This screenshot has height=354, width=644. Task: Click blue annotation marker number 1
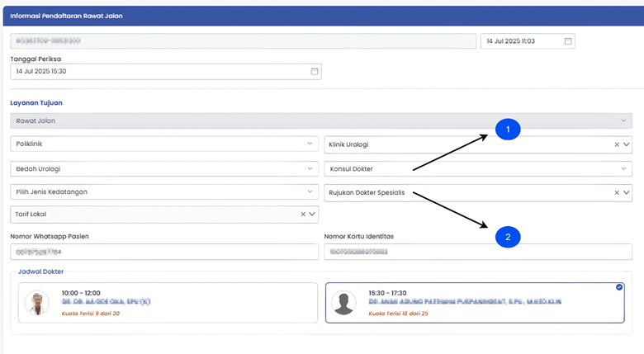pyautogui.click(x=507, y=130)
